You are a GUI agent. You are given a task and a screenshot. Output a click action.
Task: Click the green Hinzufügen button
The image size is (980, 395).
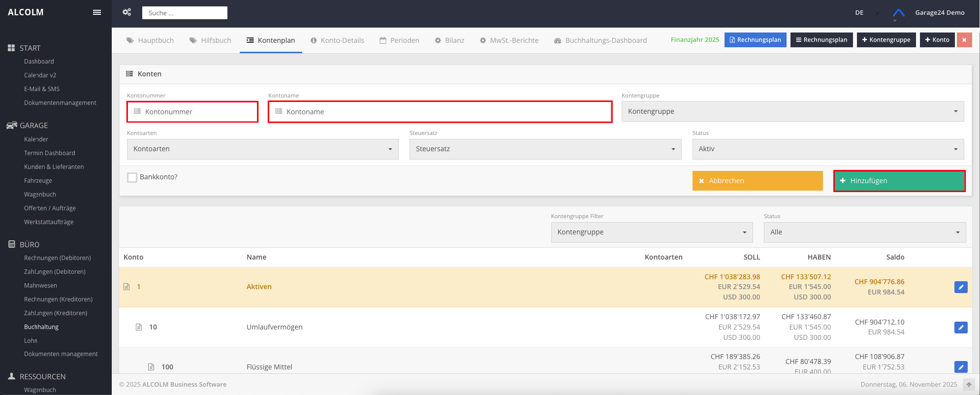click(899, 181)
